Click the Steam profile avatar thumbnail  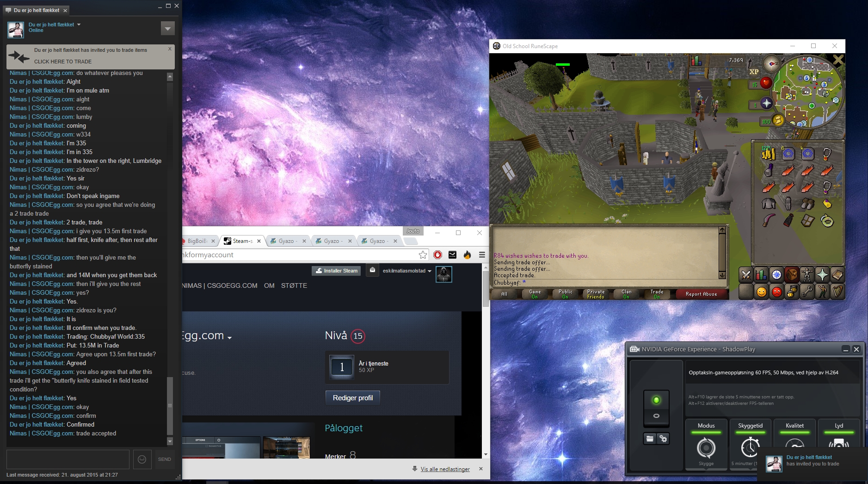pyautogui.click(x=443, y=274)
